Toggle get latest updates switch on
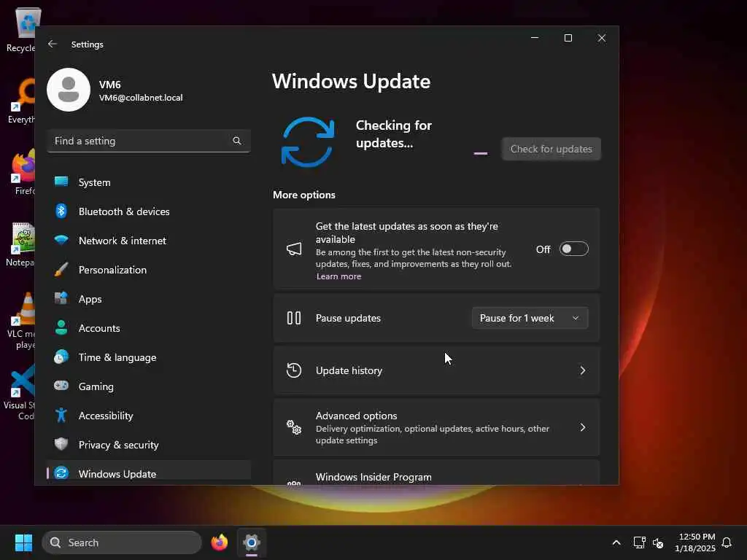Image resolution: width=747 pixels, height=560 pixels. [x=574, y=249]
